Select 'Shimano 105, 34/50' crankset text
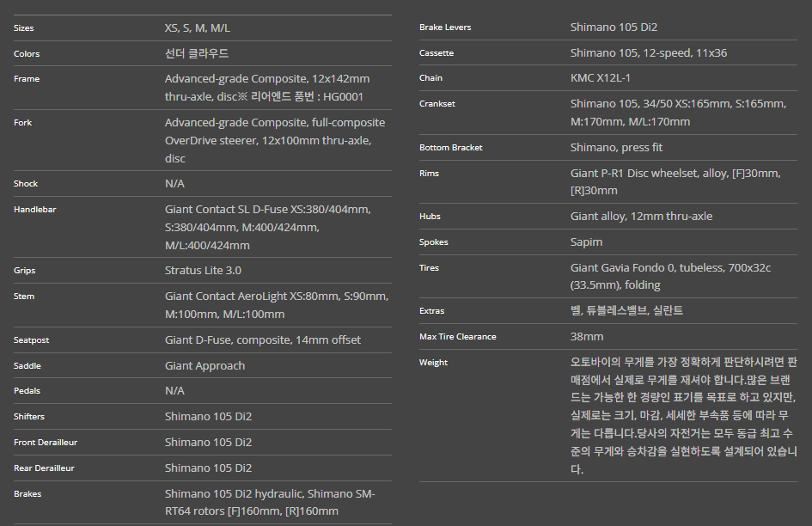Viewport: 812px width, 526px height. [x=621, y=104]
